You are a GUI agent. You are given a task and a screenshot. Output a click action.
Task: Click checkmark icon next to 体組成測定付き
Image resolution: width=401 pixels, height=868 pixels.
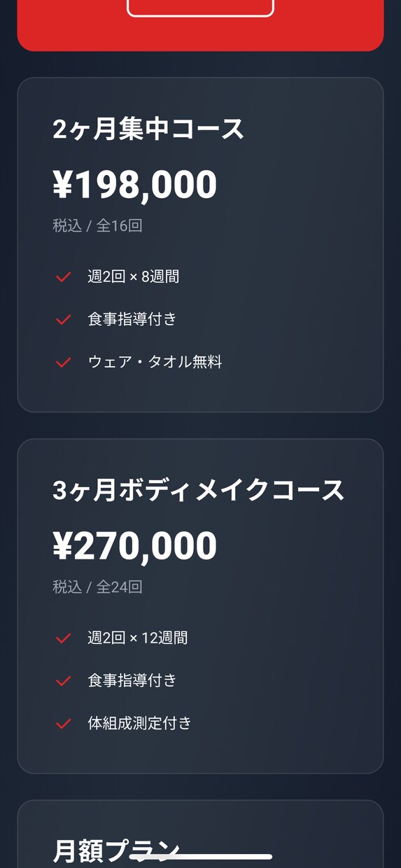click(x=64, y=724)
